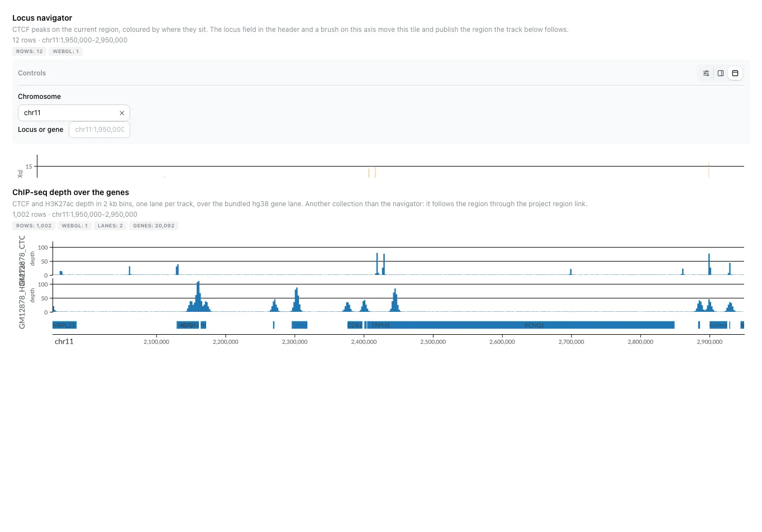The height and width of the screenshot is (532, 762).
Task: Click the LANES: 2 badge
Action: pyautogui.click(x=110, y=226)
